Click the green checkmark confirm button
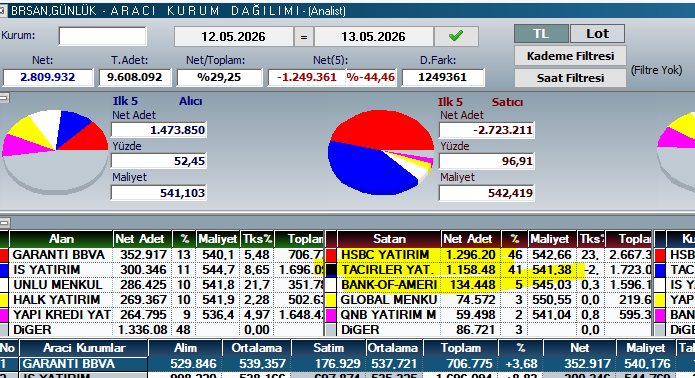This screenshot has height=378, width=695. (x=456, y=36)
